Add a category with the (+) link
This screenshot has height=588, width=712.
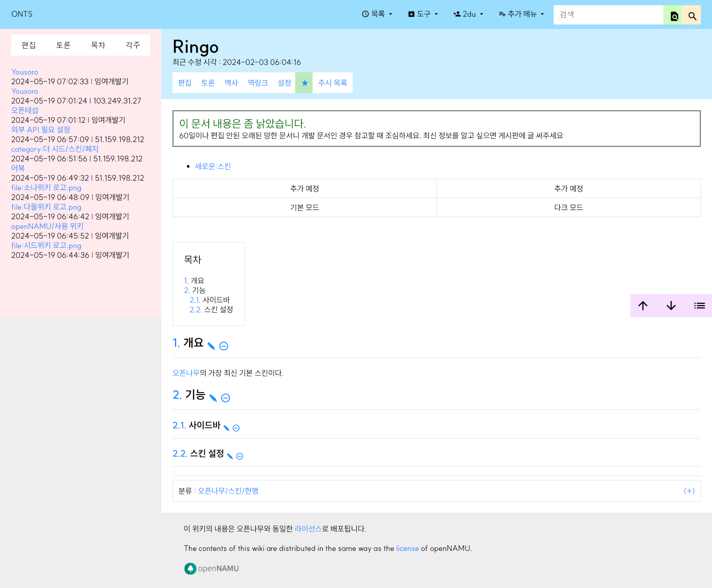(689, 490)
